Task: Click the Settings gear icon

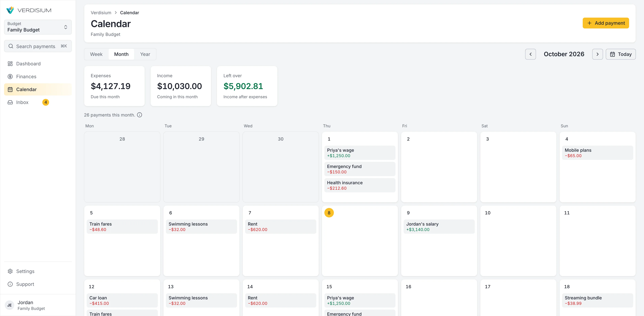Action: (10, 271)
